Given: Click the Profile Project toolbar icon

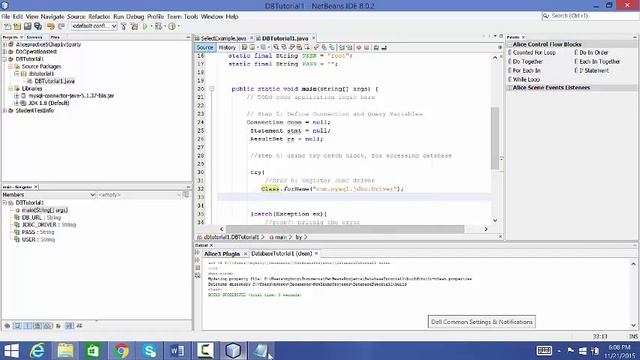Looking at the screenshot, I should [172, 27].
